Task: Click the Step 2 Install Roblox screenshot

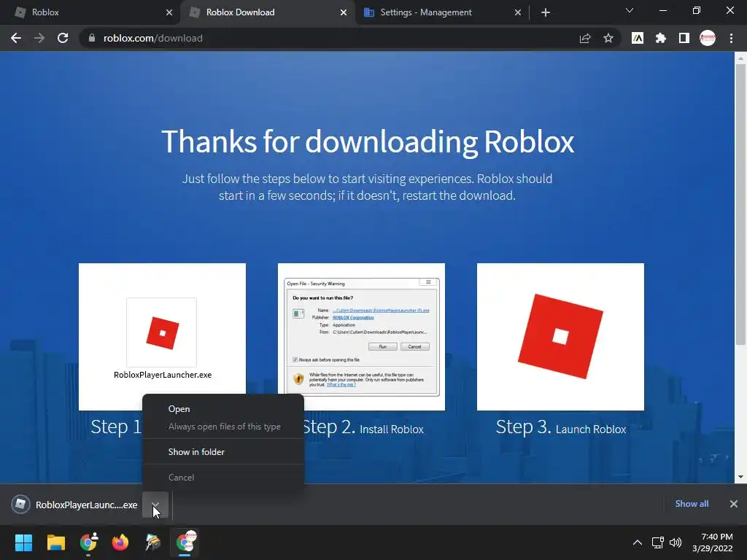Action: (361, 337)
